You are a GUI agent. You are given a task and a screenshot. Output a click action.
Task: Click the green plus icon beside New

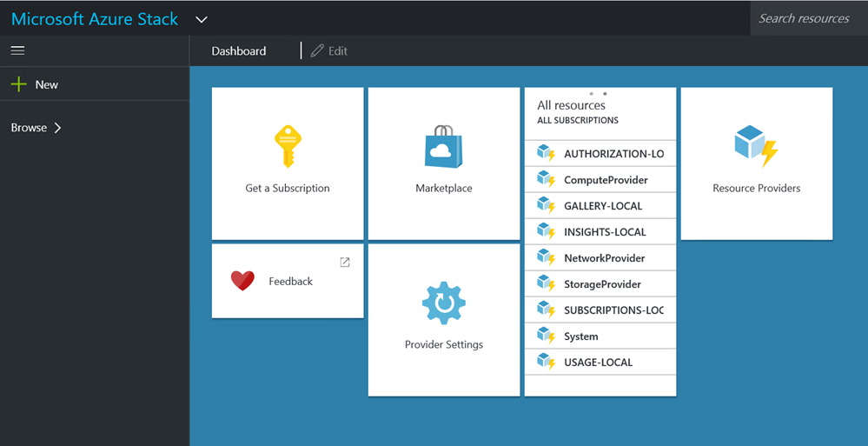point(19,84)
